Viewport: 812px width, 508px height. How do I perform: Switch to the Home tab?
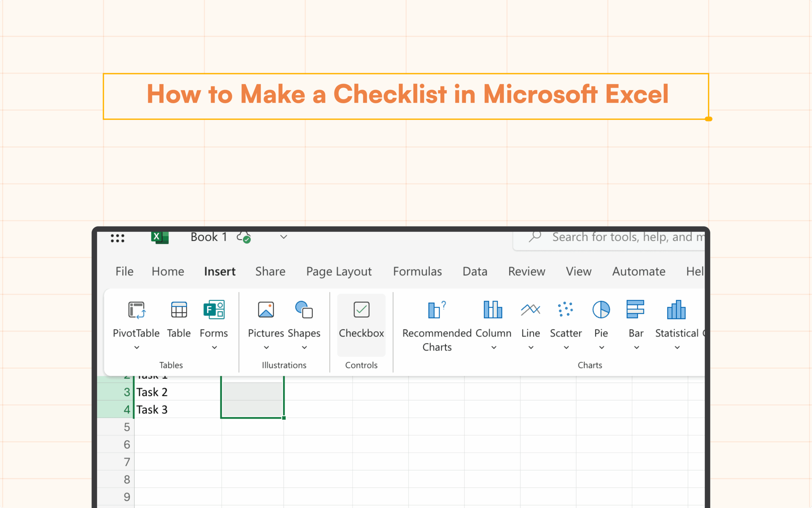click(x=168, y=271)
